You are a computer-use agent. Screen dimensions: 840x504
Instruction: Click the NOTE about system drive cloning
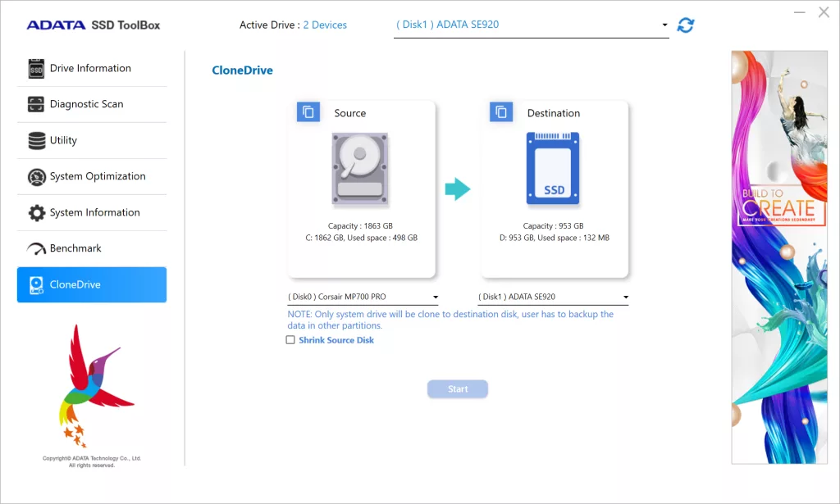(450, 320)
